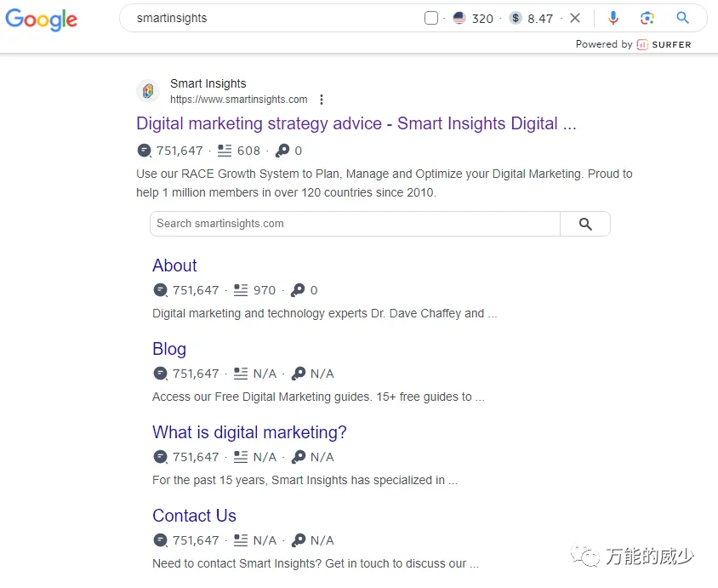Click the 970 word count value
Viewport: 718px width, 588px height.
pos(265,290)
